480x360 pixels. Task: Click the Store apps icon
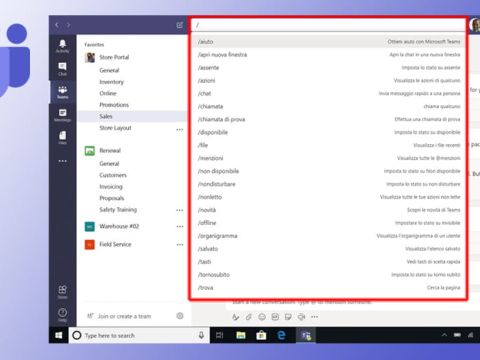coord(62,292)
